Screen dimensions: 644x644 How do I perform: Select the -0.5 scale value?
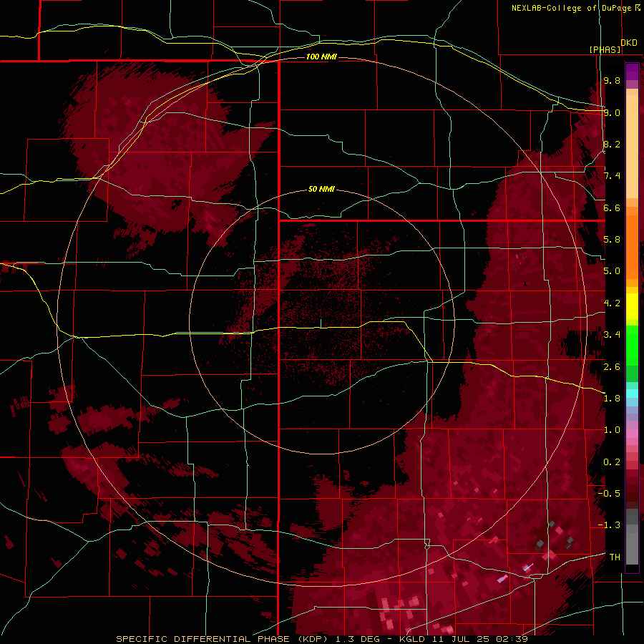(609, 493)
